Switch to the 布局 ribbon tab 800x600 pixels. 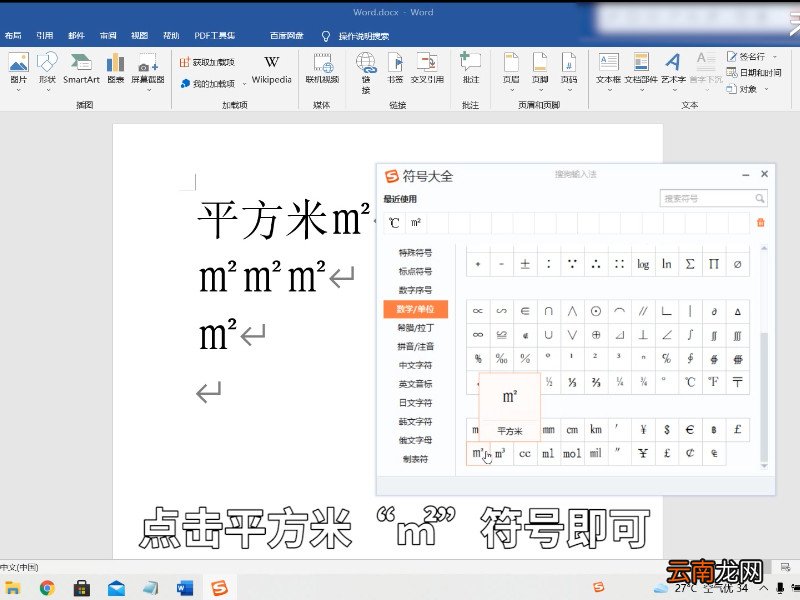(x=13, y=36)
